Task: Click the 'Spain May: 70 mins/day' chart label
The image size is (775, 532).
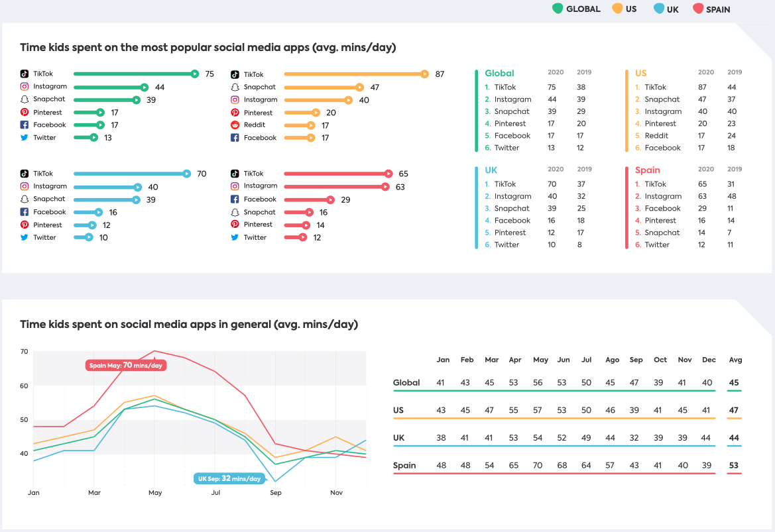Action: 125,365
